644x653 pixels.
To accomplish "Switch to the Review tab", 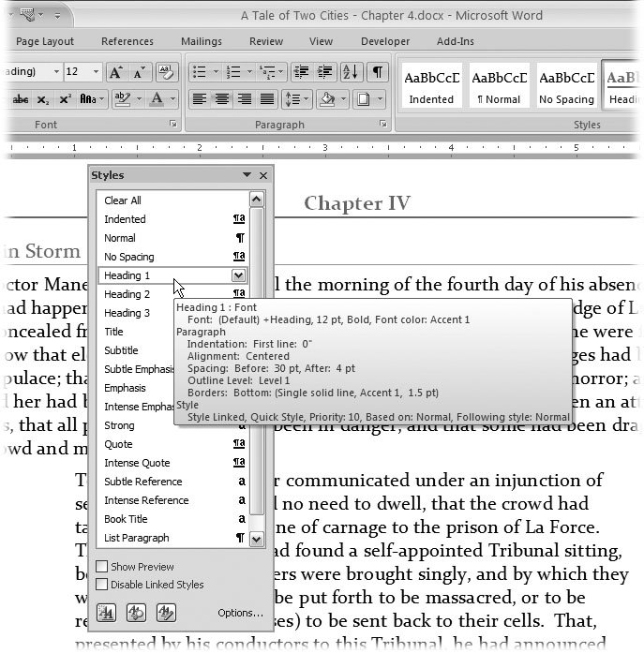I will tap(266, 41).
